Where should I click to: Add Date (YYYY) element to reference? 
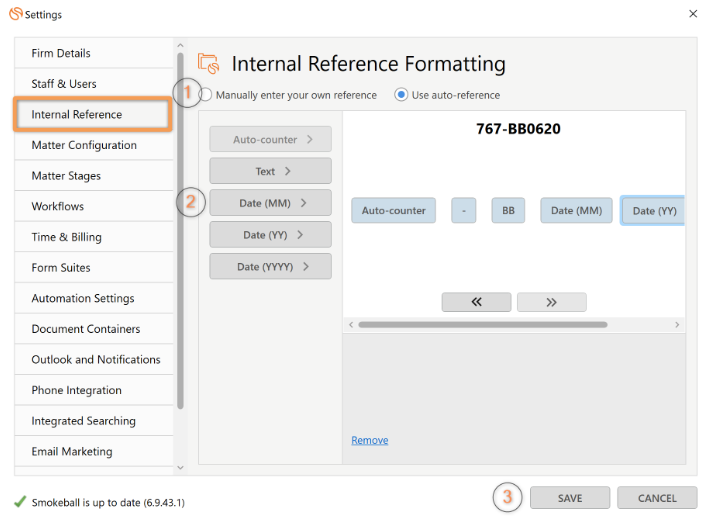pyautogui.click(x=270, y=266)
